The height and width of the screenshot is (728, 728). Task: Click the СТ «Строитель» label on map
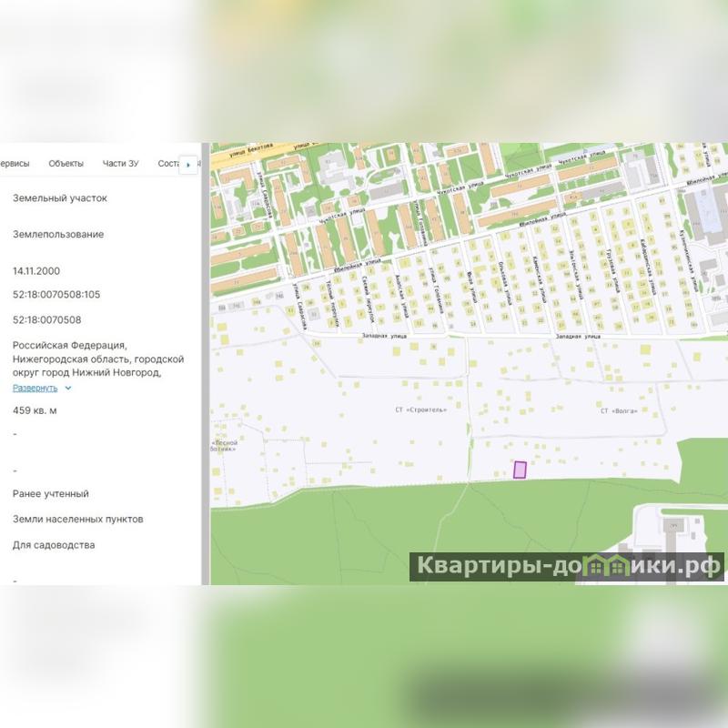(420, 409)
